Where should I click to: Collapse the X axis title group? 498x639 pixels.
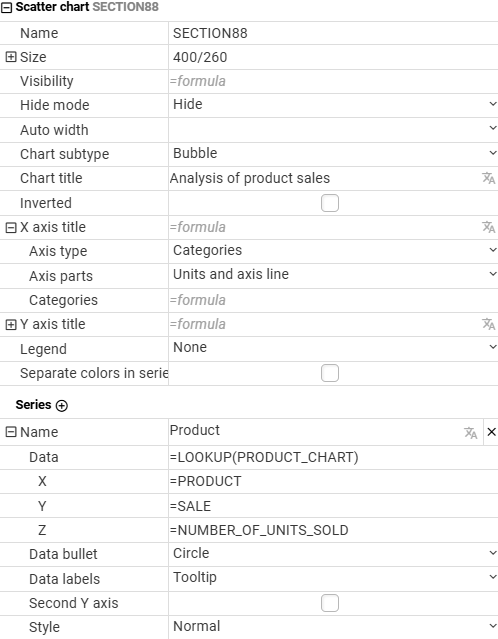[x=11, y=227]
